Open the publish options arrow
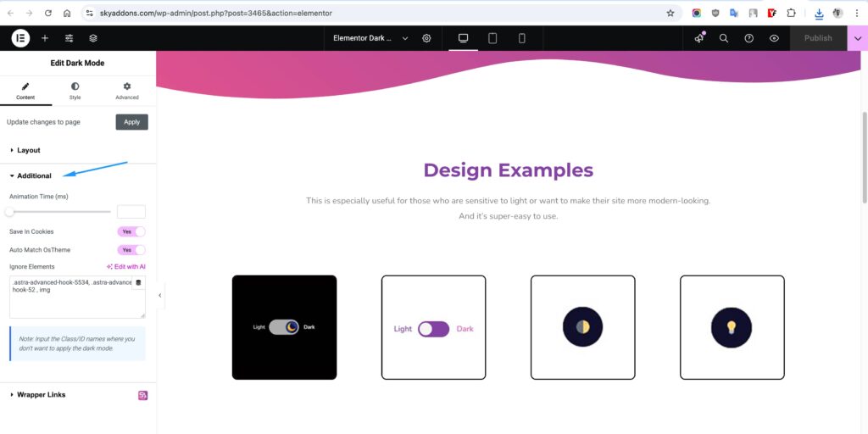The width and height of the screenshot is (868, 434). pyautogui.click(x=858, y=38)
